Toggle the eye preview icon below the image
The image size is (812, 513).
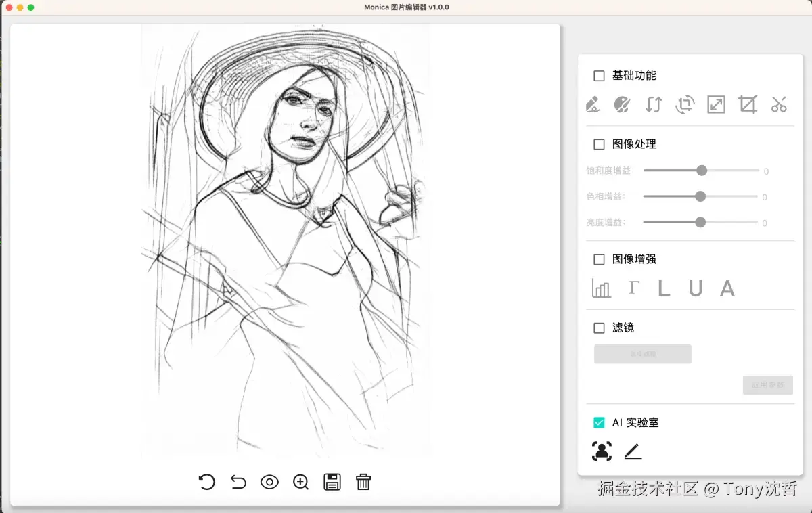[x=269, y=482]
